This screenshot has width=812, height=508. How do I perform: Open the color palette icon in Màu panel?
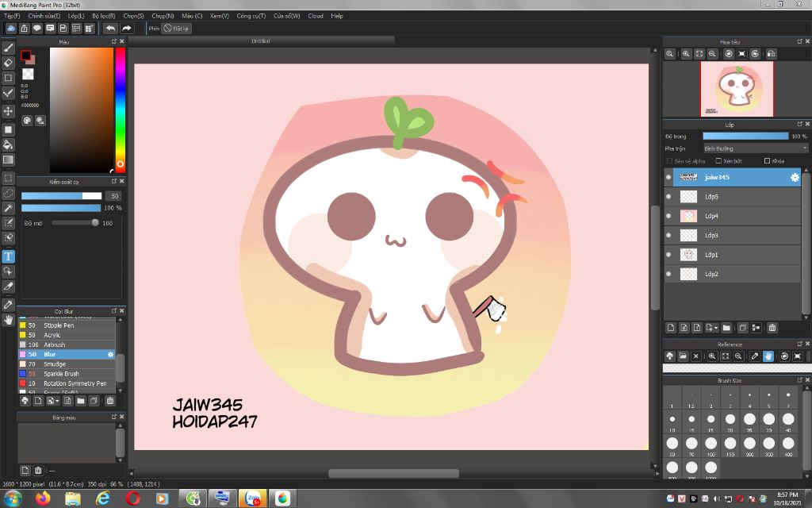27,121
